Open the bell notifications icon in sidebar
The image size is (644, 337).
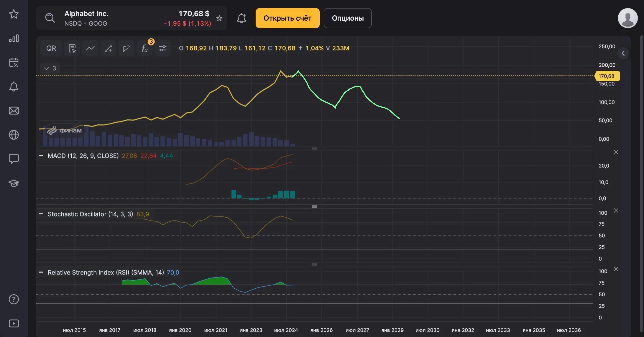[14, 87]
